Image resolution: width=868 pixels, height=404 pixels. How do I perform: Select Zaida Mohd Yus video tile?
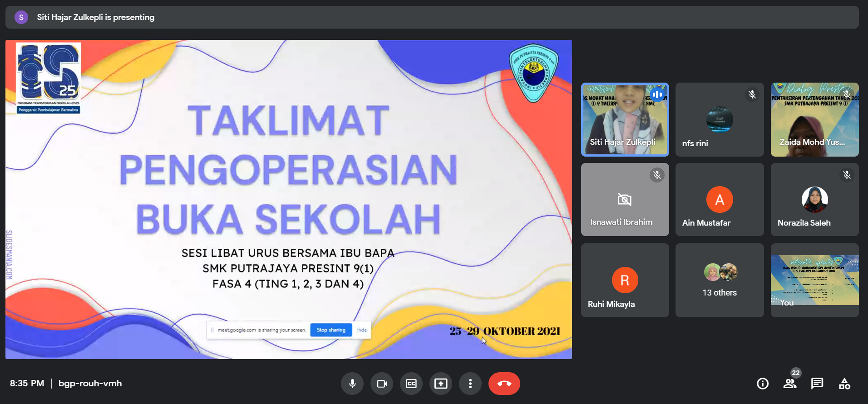814,119
